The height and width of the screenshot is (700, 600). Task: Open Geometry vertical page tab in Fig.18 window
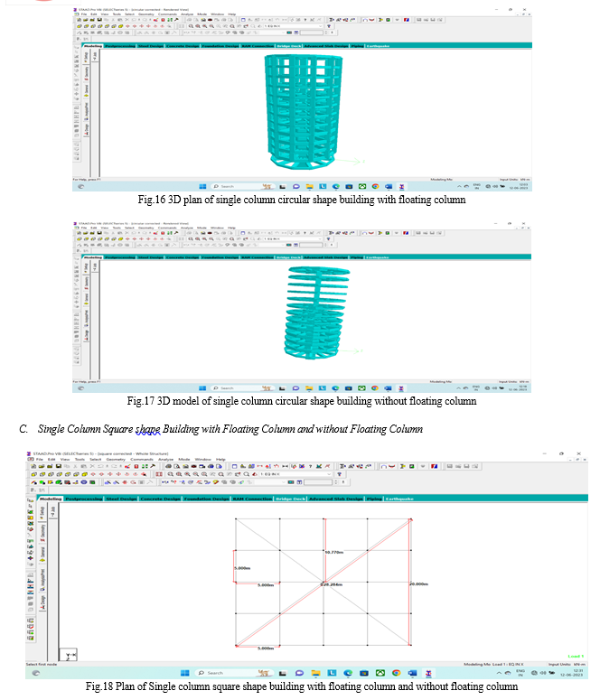click(x=42, y=531)
